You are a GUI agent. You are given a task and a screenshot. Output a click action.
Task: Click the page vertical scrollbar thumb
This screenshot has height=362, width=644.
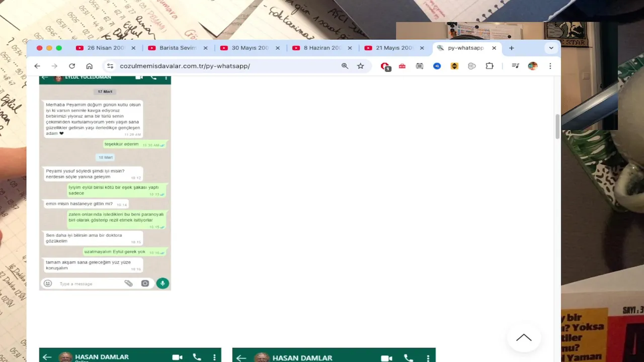(557, 127)
